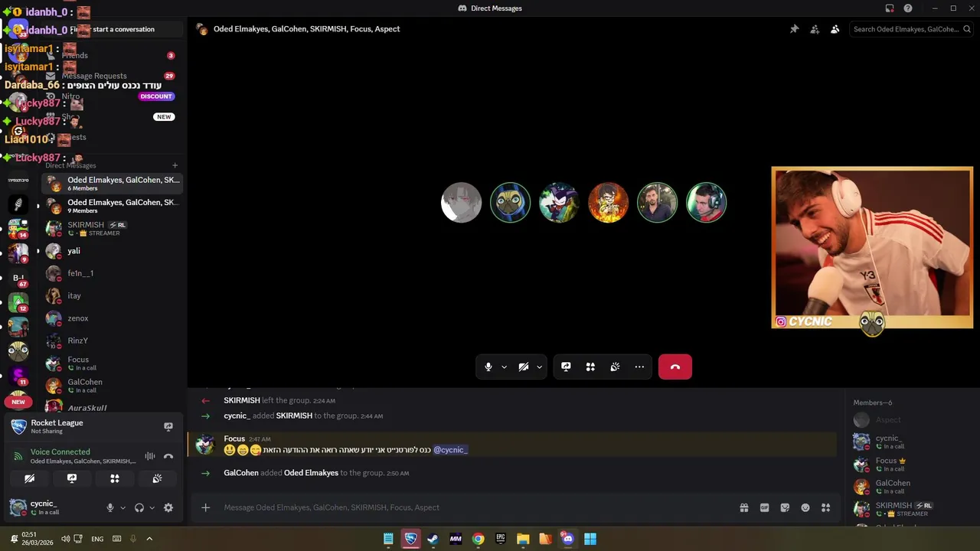
Task: Open RinzY direct message
Action: pyautogui.click(x=111, y=341)
